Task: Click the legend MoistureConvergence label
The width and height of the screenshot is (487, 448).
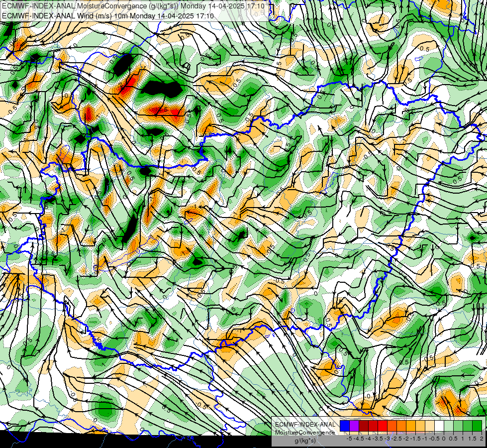Action: click(x=305, y=433)
